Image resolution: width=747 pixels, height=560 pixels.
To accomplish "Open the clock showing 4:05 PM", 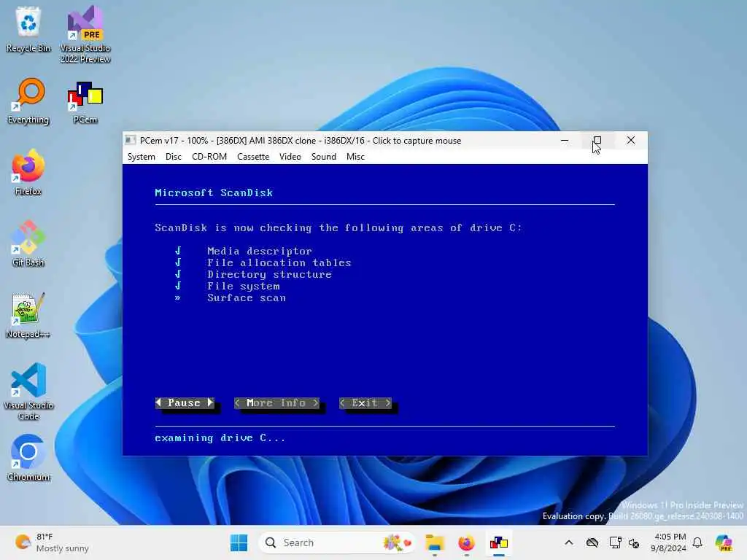I will point(669,542).
